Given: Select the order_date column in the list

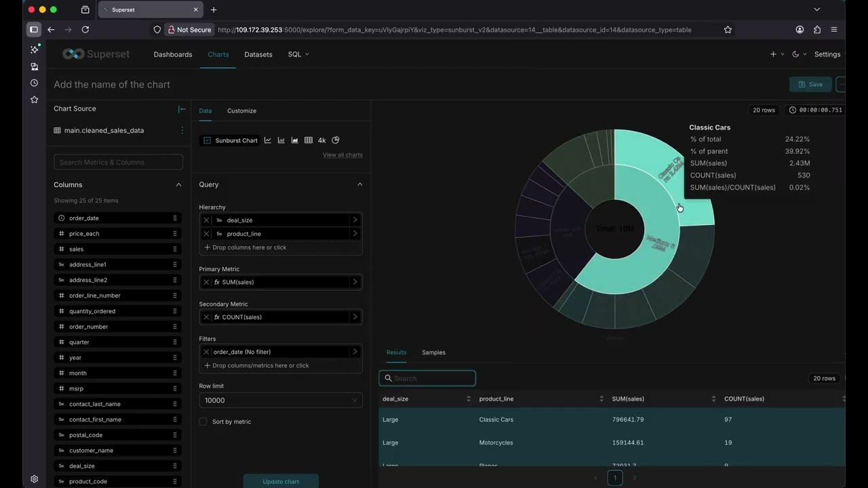Looking at the screenshot, I should click(118, 218).
